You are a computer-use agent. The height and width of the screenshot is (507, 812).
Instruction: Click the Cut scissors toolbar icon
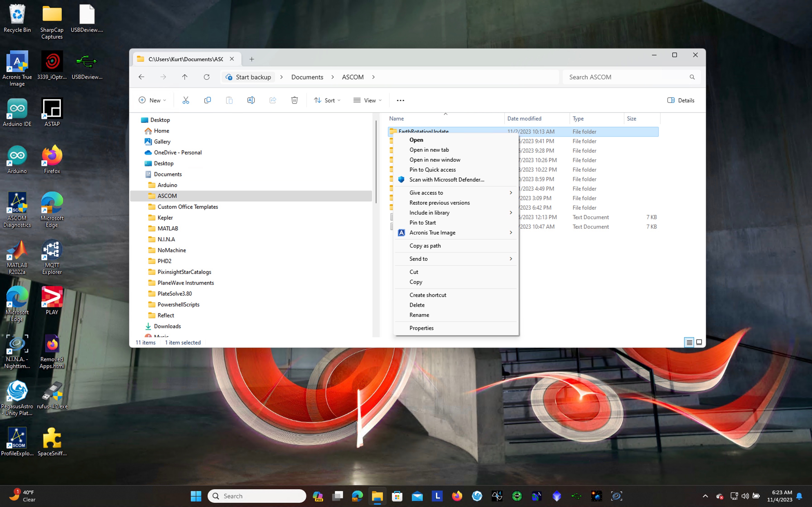(186, 100)
